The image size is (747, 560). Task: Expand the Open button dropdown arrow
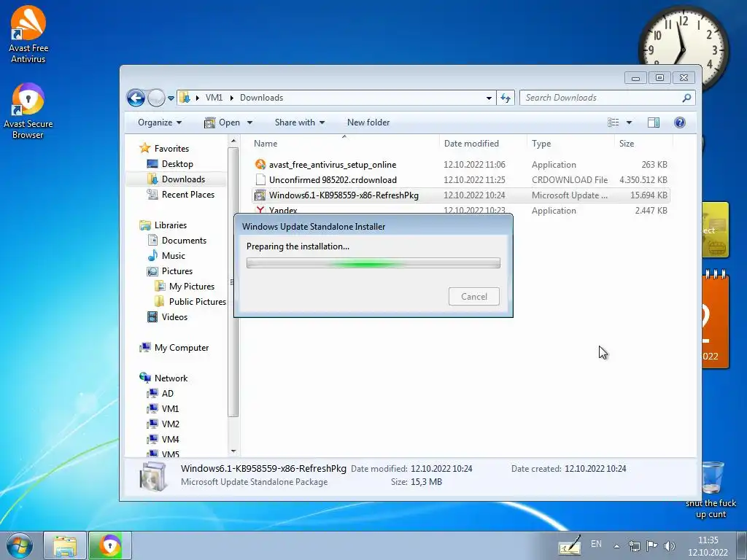[249, 122]
